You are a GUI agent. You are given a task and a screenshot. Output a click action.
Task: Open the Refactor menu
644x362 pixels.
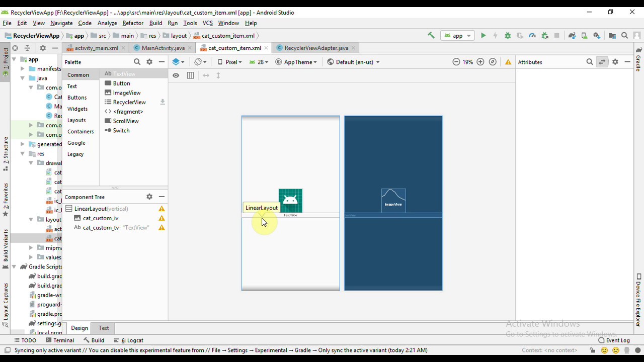click(133, 23)
